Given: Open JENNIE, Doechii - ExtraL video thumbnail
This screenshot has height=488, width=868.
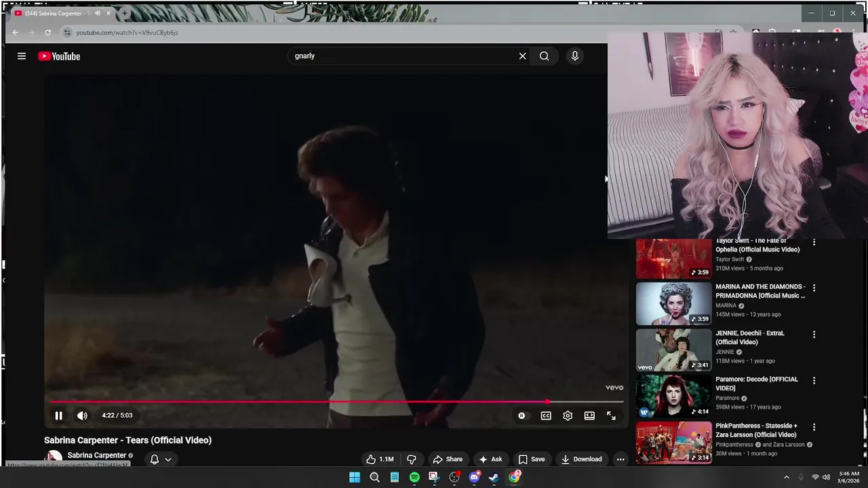Looking at the screenshot, I should [673, 350].
